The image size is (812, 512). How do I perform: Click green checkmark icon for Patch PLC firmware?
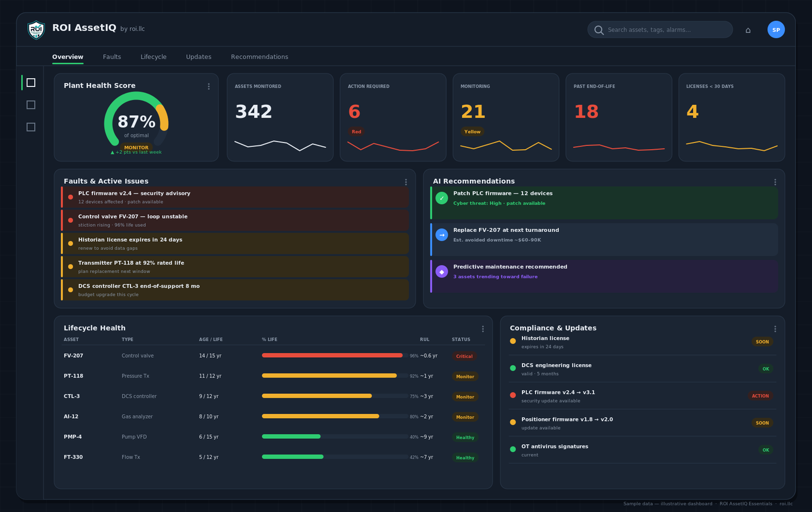point(442,198)
